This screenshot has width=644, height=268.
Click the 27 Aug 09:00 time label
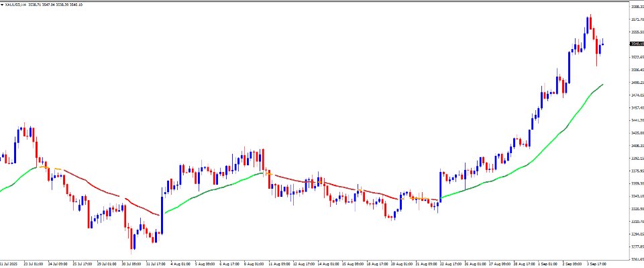pos(499,263)
